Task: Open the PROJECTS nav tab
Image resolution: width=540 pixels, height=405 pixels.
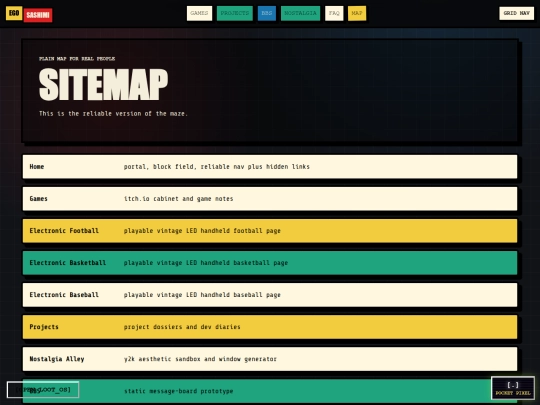Action: click(x=235, y=13)
